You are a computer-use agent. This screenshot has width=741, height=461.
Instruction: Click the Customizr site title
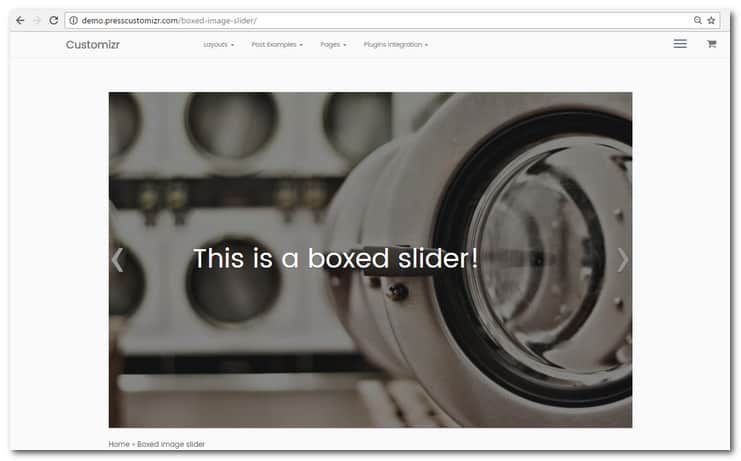click(93, 45)
